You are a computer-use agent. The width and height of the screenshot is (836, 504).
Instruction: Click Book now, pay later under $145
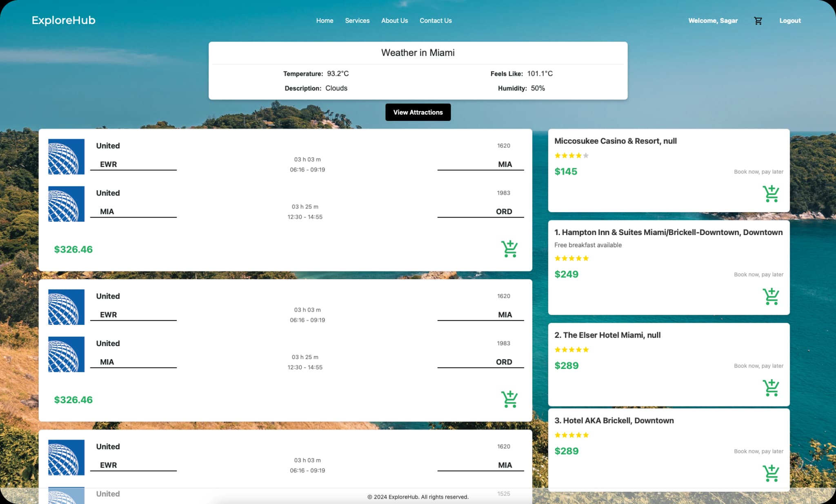point(758,172)
